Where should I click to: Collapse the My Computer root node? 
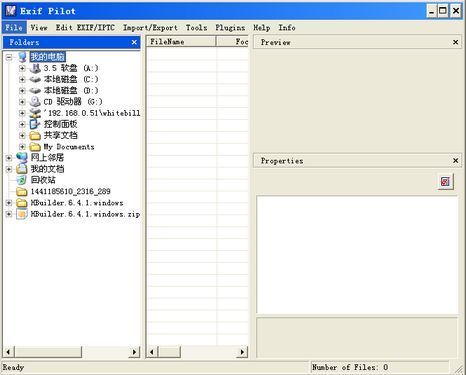pos(9,57)
